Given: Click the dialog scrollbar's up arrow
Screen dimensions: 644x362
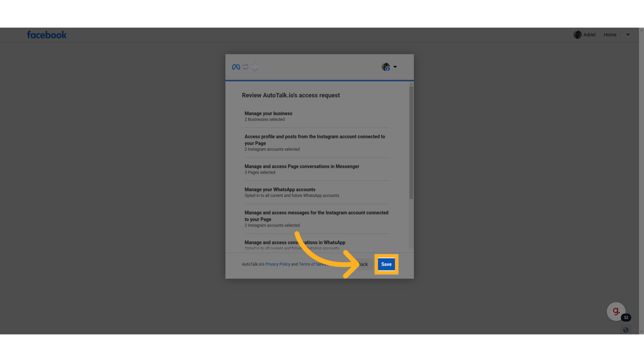Looking at the screenshot, I should pyautogui.click(x=411, y=84).
